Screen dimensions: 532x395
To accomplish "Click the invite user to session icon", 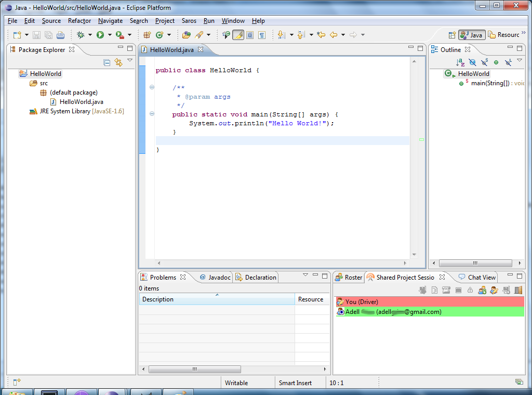I will click(x=483, y=290).
